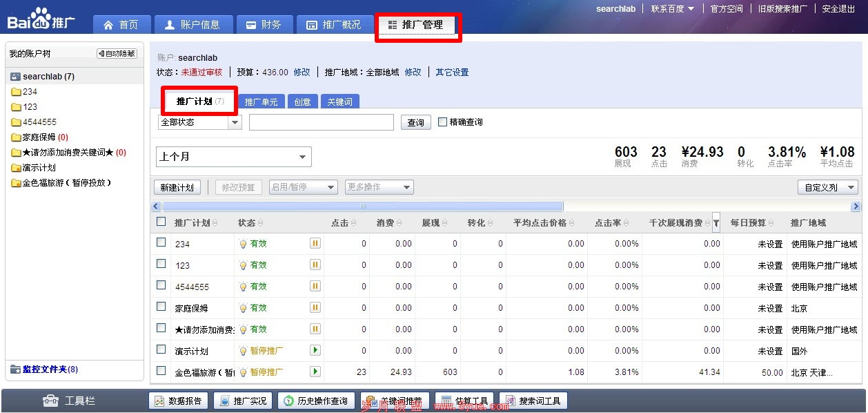Screen dimensions: 868x413
Task: Launch the 搜索词工具
Action: tap(533, 401)
